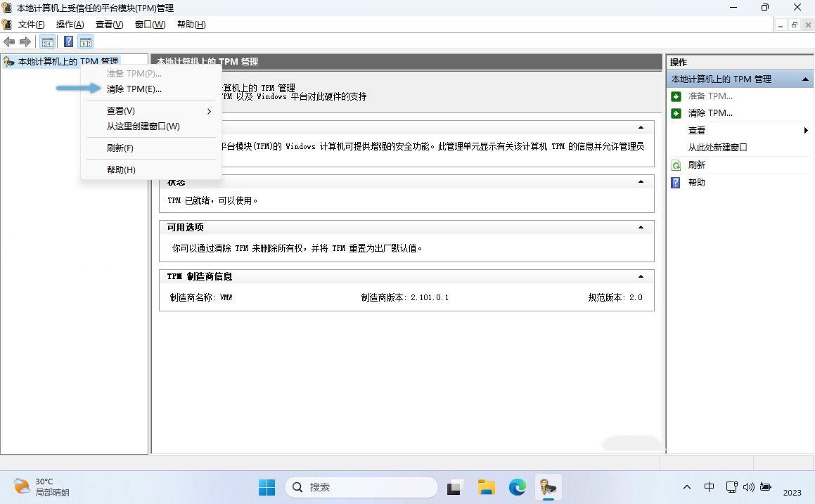Select 清除 TPM(E)... in context menu

click(134, 89)
